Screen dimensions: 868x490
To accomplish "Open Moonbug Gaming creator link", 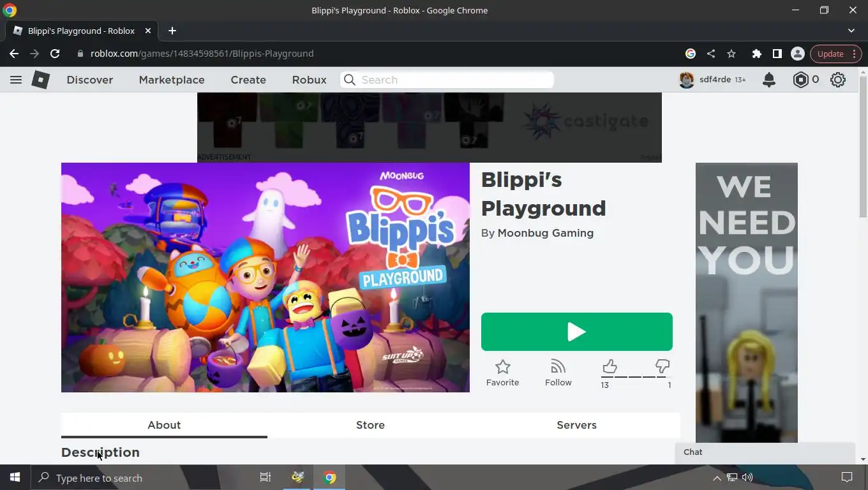I will tap(546, 233).
